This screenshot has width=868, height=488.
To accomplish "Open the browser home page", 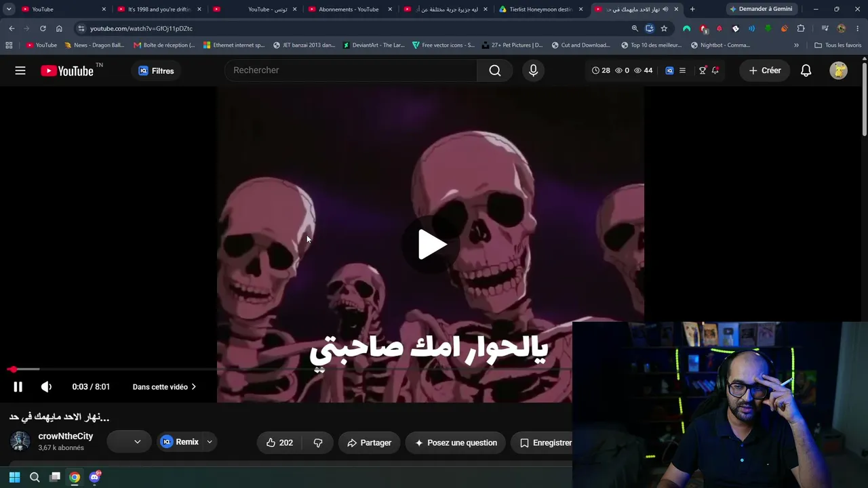I will pyautogui.click(x=59, y=28).
